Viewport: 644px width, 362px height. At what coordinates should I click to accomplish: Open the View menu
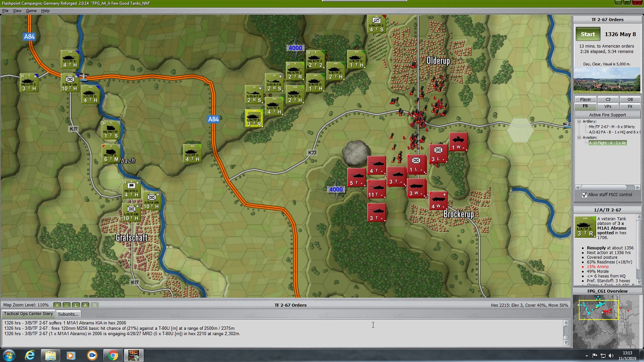pos(17,11)
